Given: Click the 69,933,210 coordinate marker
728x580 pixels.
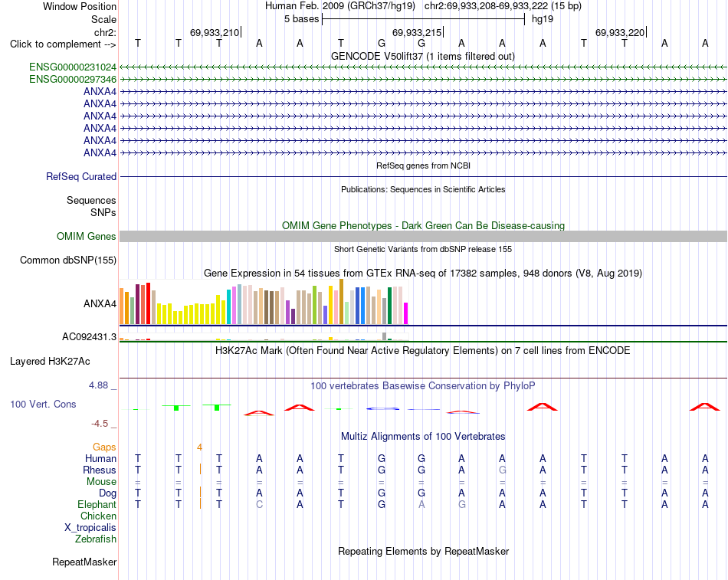Looking at the screenshot, I should coord(215,32).
